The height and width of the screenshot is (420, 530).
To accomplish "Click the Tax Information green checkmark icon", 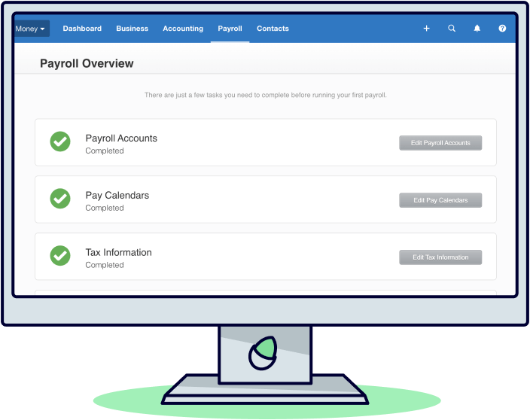I will 60,256.
